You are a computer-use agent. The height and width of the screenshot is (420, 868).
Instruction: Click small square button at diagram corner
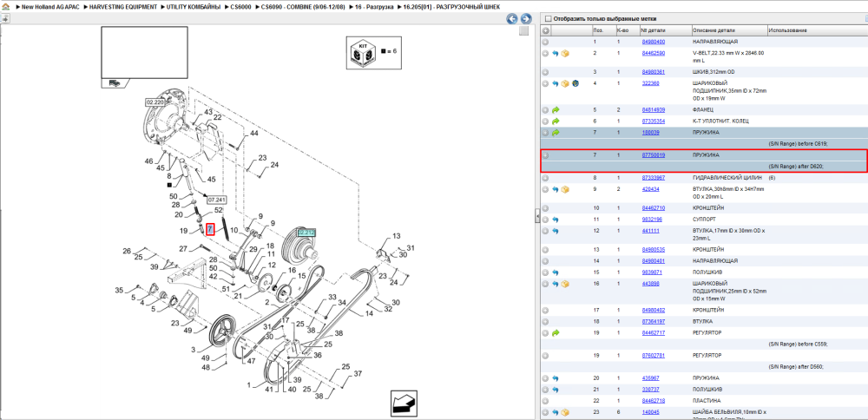coord(523,31)
